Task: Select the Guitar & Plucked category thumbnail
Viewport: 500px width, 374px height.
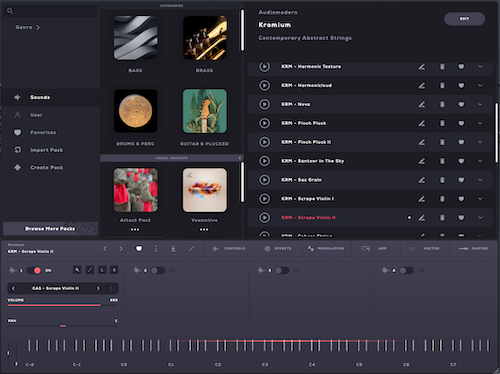Action: tap(205, 111)
